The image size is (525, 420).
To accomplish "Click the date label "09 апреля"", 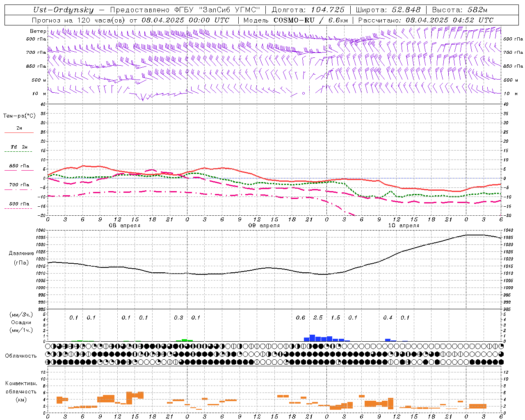I will click(x=264, y=225).
